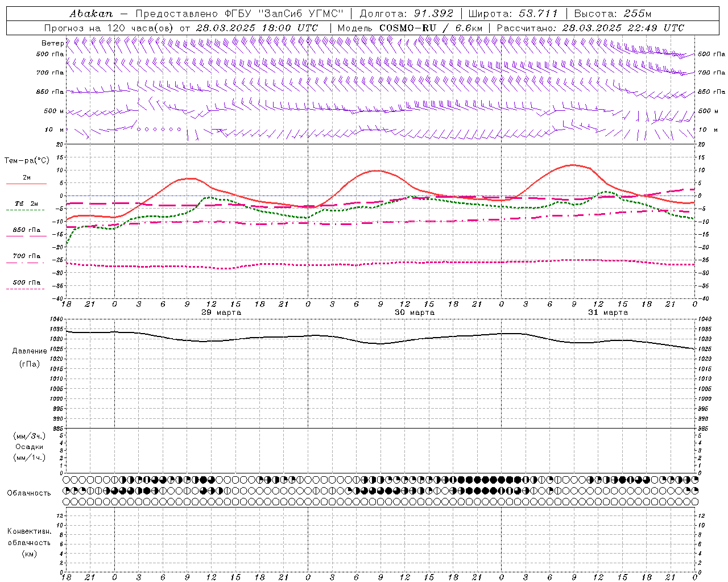
Task: Click the "Ветер" wind panel label
Action: click(52, 43)
